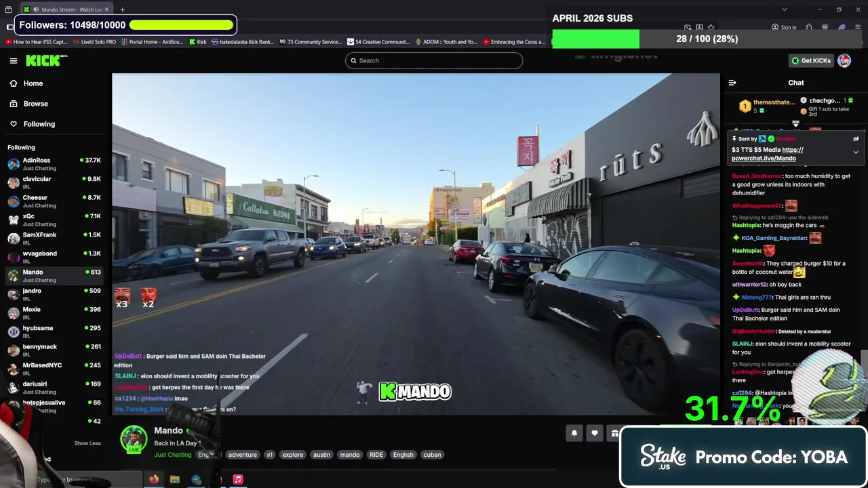The height and width of the screenshot is (488, 868).
Task: Focus the Kick search field
Action: tap(434, 60)
